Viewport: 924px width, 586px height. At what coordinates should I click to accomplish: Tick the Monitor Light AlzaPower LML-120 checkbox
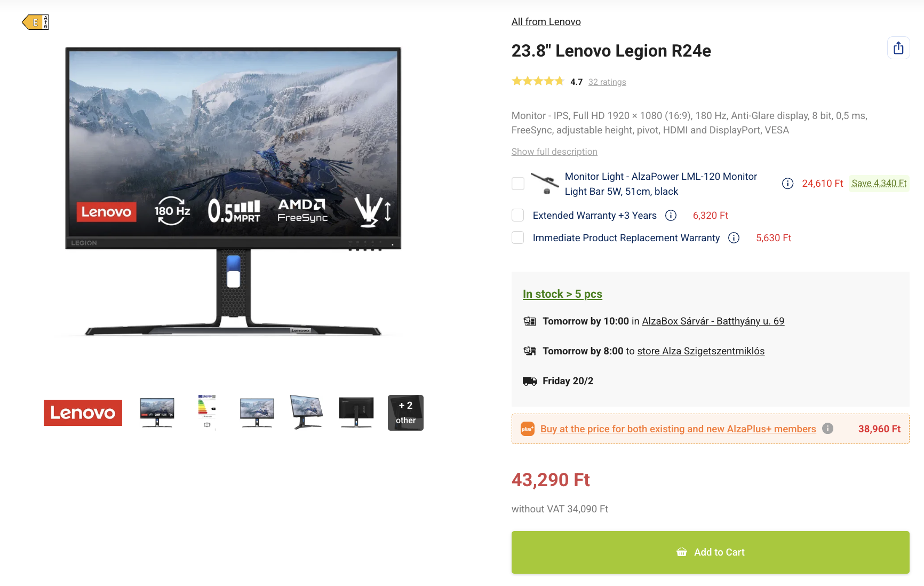click(518, 184)
